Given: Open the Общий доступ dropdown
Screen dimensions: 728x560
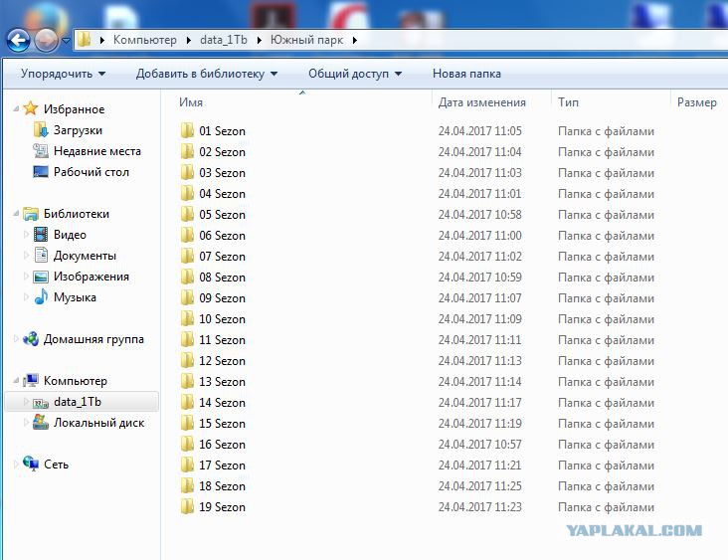Looking at the screenshot, I should tap(355, 74).
